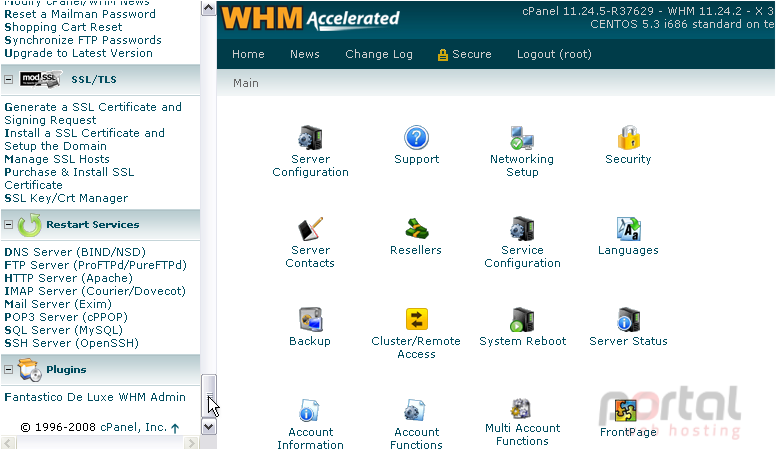
Task: Open the Languages icon
Action: (x=629, y=229)
